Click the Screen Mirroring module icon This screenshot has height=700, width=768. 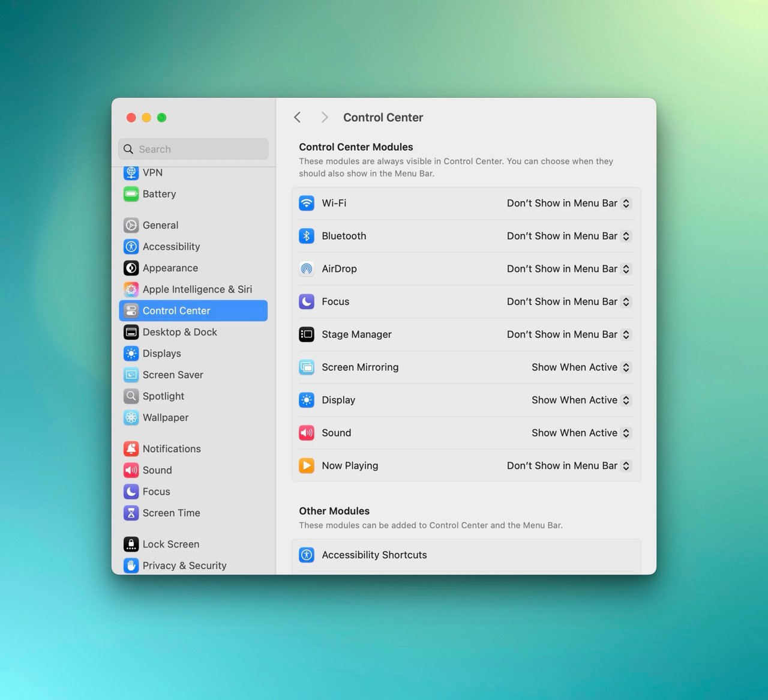307,367
